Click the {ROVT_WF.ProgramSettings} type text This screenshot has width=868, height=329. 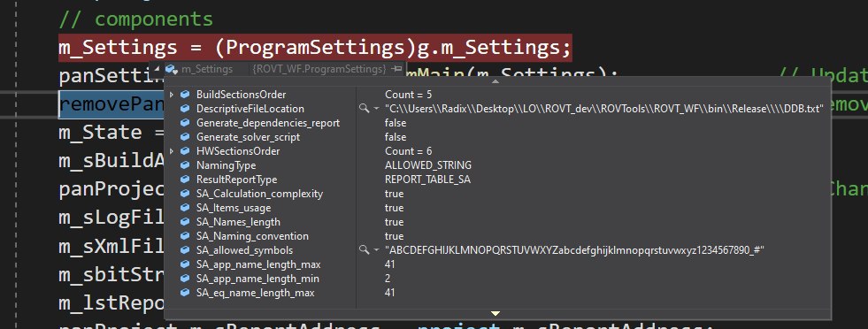coord(319,69)
